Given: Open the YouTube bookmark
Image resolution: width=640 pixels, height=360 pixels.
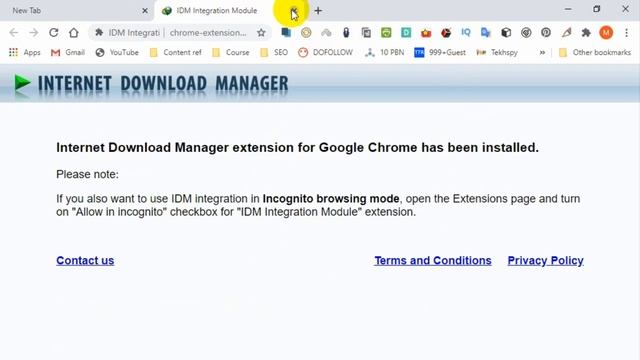Looking at the screenshot, I should [x=117, y=52].
